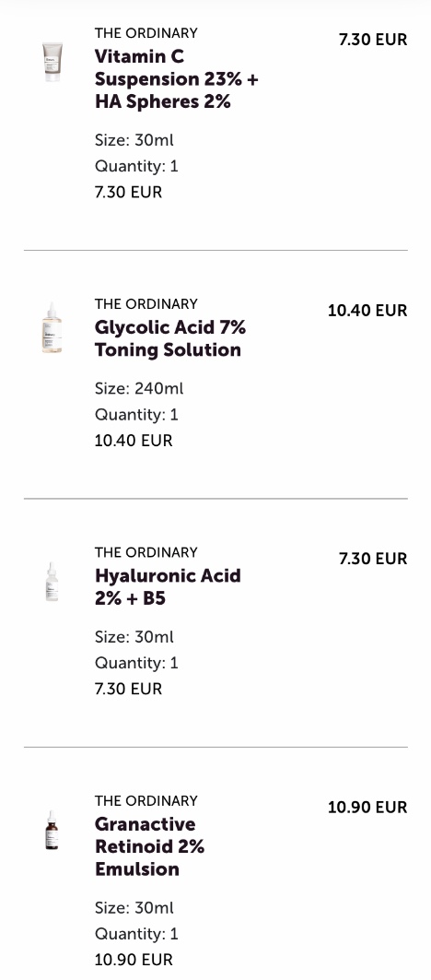Open the Glycolic Acid toner bottle thumbnail

(x=52, y=328)
